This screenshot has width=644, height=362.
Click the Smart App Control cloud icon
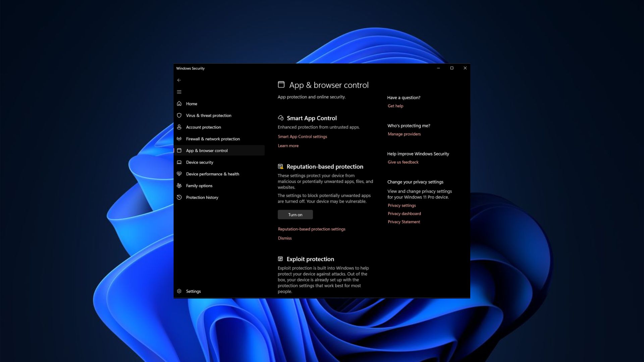[281, 118]
